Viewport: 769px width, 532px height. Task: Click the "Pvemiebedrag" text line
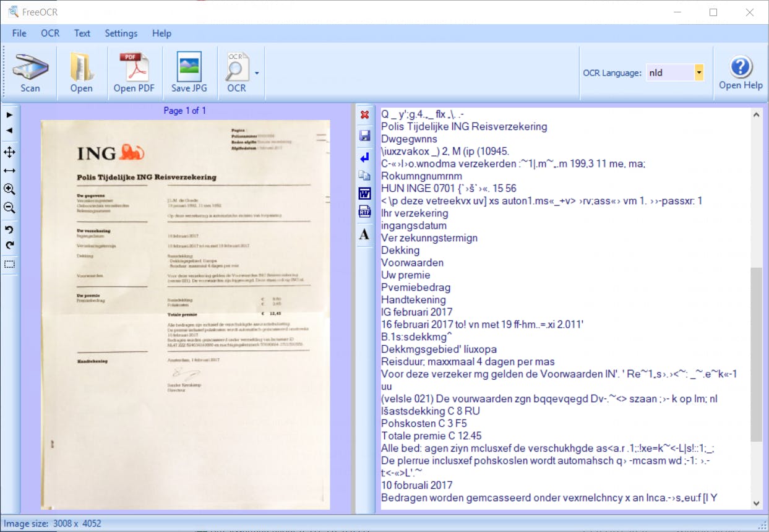coord(416,287)
